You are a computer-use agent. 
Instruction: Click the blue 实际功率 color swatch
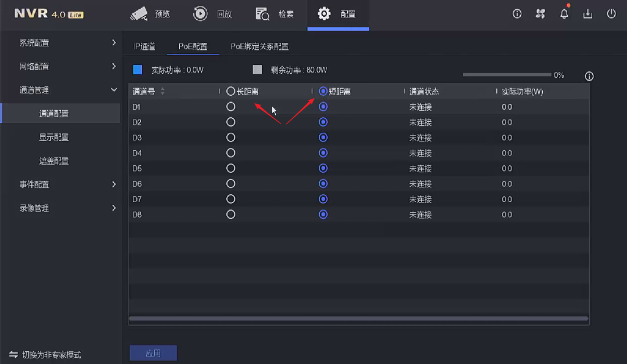point(138,70)
